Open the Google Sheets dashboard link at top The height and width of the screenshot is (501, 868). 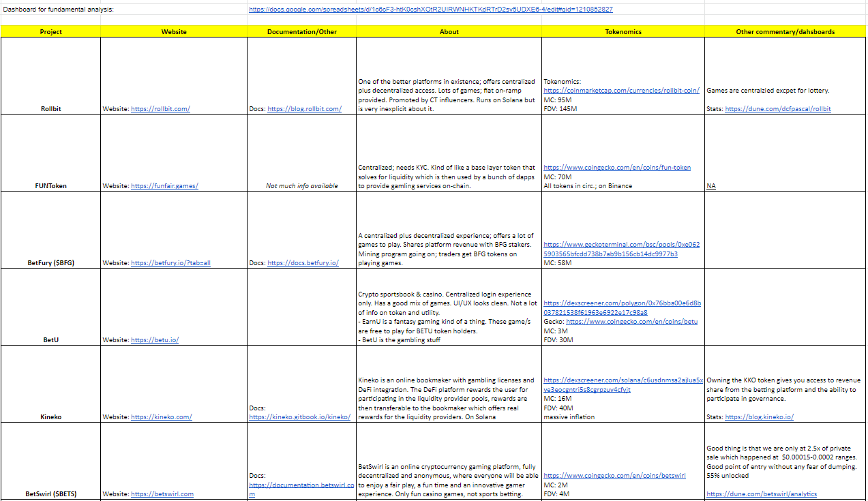click(x=431, y=10)
